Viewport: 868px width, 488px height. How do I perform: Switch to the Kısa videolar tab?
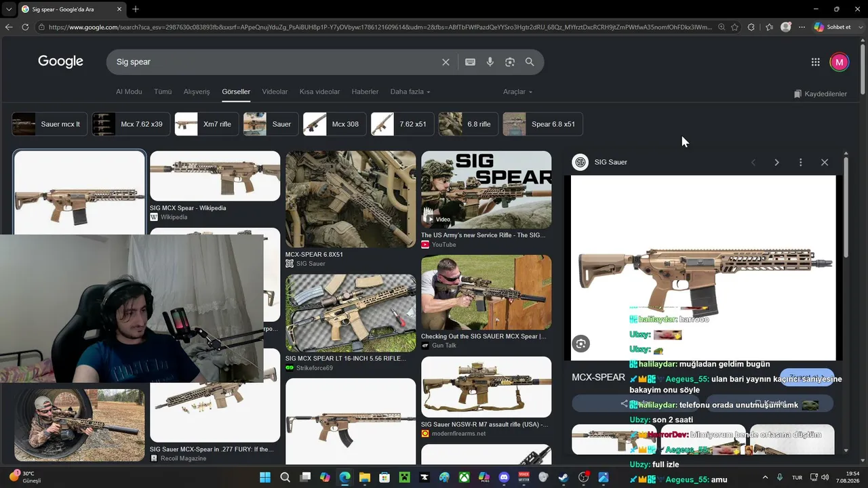319,92
